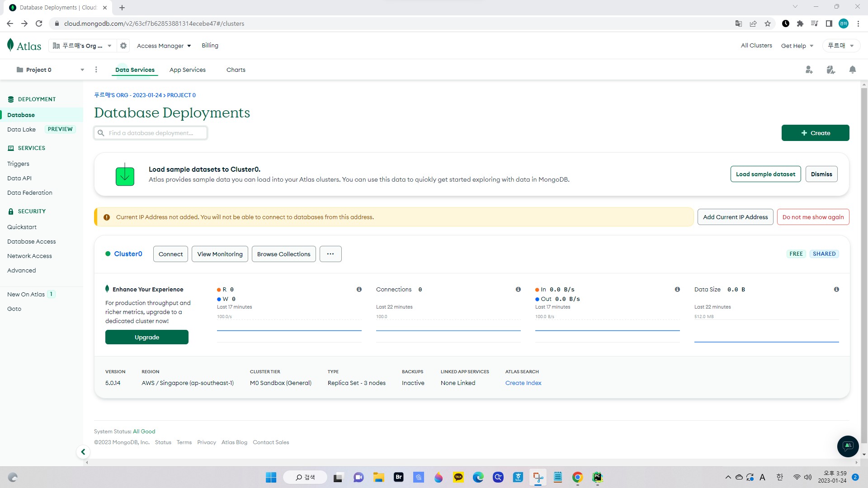Click the translate page icon in address bar
The image size is (868, 488).
(x=739, y=23)
